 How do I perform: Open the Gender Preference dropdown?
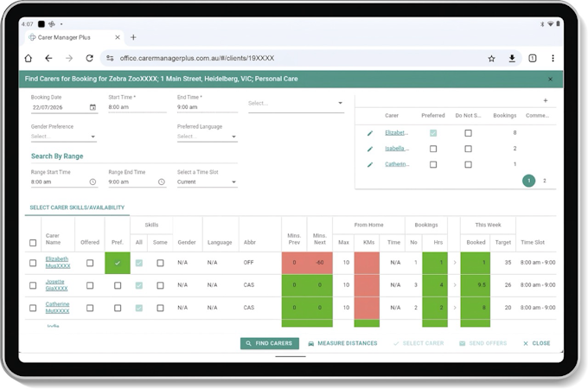point(63,137)
